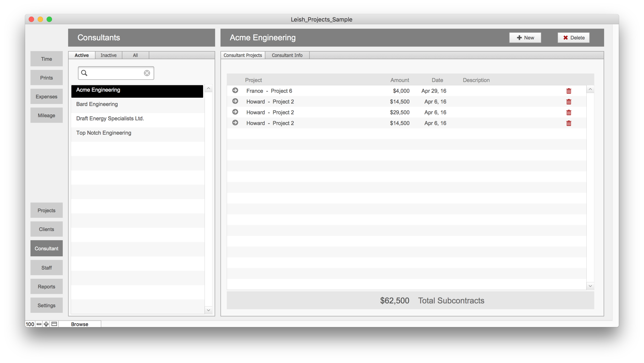Zoom out using status bar minus icon
Image resolution: width=644 pixels, height=363 pixels.
[39, 324]
